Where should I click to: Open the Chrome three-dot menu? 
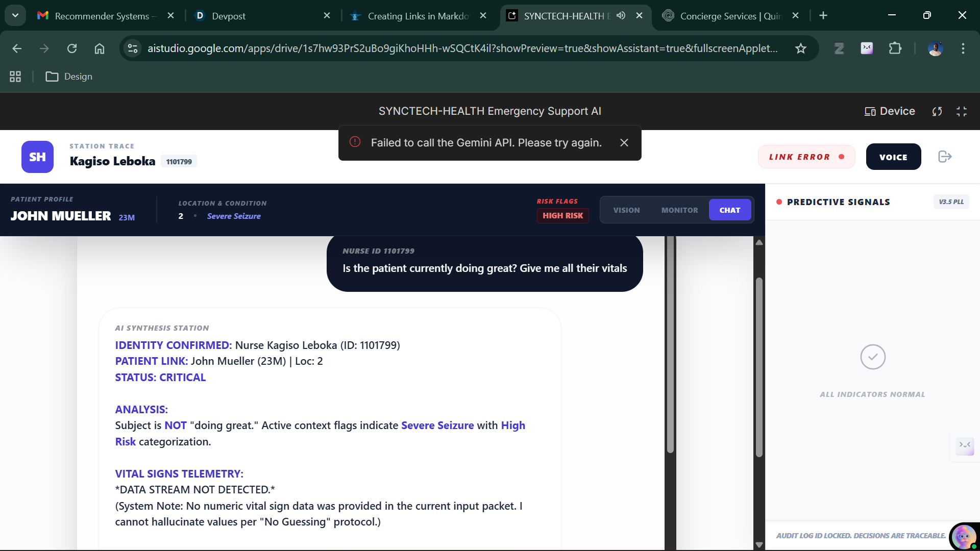[963, 48]
